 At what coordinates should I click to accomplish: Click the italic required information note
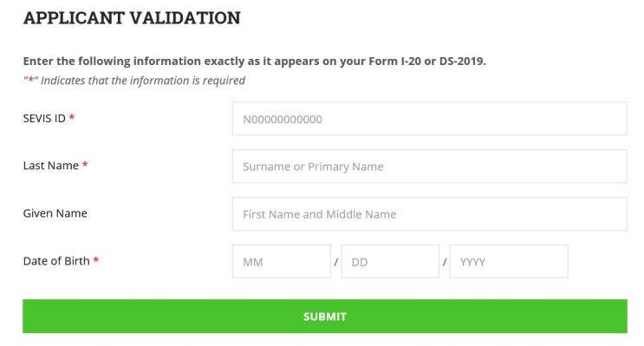133,81
